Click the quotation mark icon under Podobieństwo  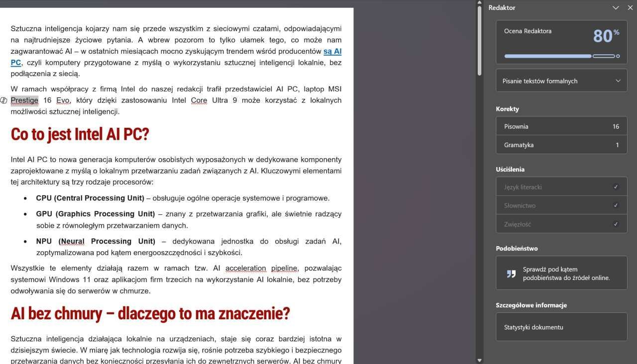point(511,273)
